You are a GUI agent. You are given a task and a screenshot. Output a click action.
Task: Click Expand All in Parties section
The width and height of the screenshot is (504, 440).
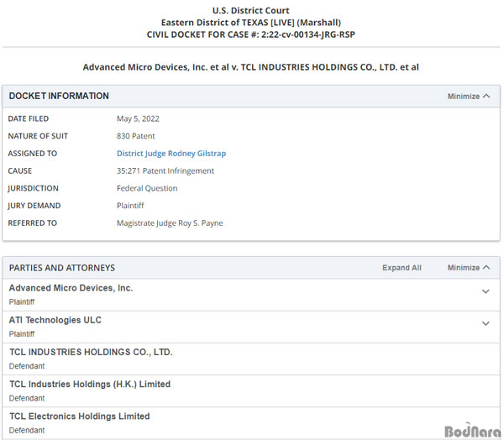click(x=402, y=268)
